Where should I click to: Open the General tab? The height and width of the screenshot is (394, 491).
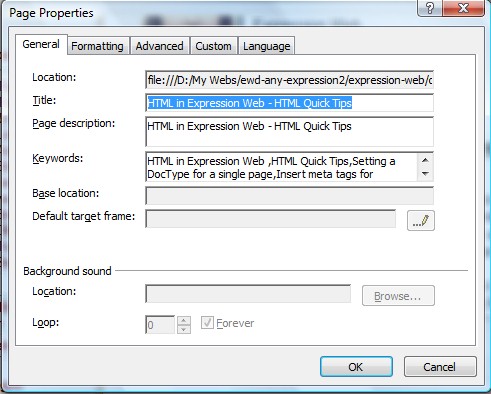tap(41, 44)
